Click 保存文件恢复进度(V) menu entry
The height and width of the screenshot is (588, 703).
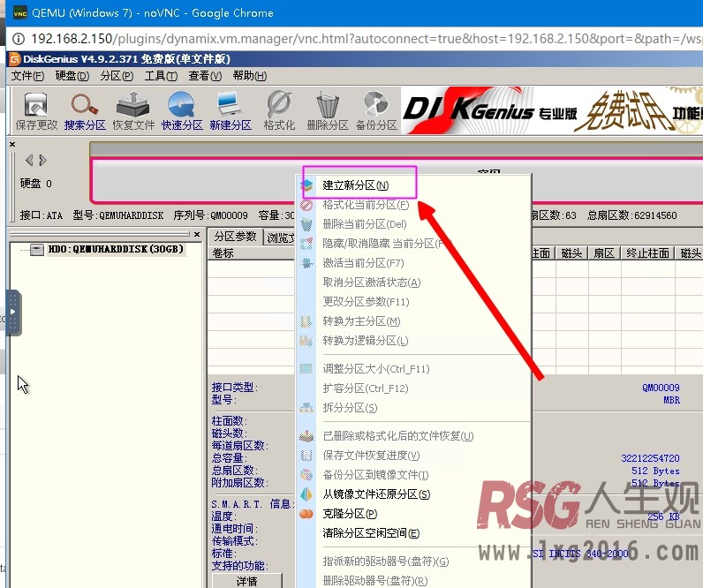tap(413, 456)
